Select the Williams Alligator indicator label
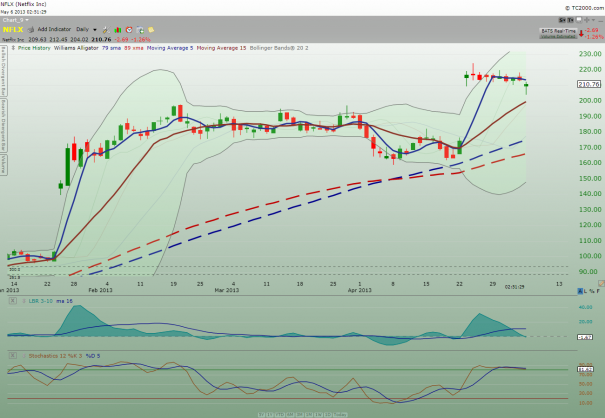Viewport: 605px width, 418px height. [76, 48]
